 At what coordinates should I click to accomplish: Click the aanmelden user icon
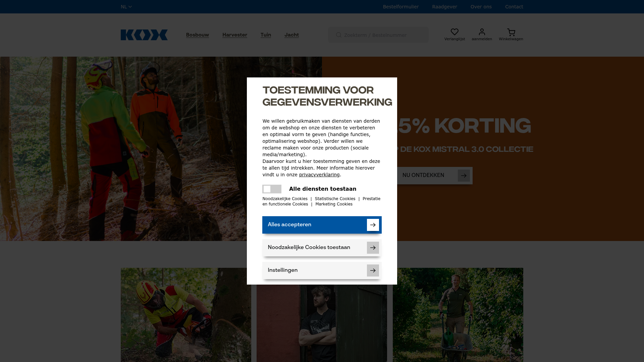point(482,32)
